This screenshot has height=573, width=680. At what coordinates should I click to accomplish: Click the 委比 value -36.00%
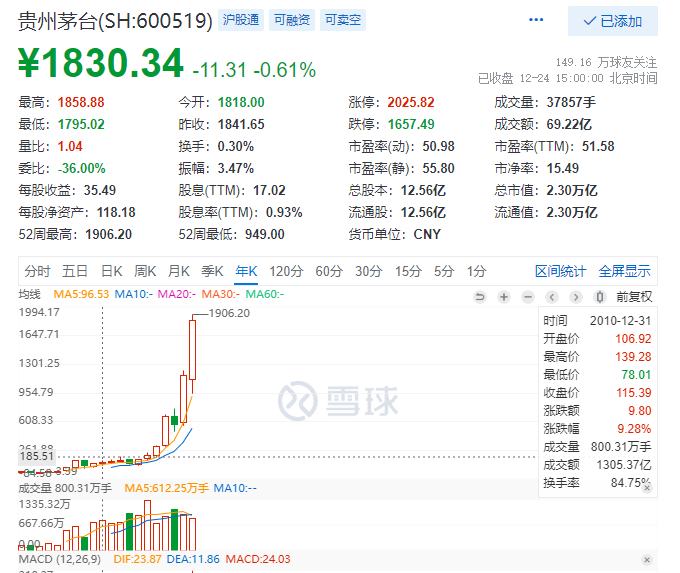click(x=82, y=168)
